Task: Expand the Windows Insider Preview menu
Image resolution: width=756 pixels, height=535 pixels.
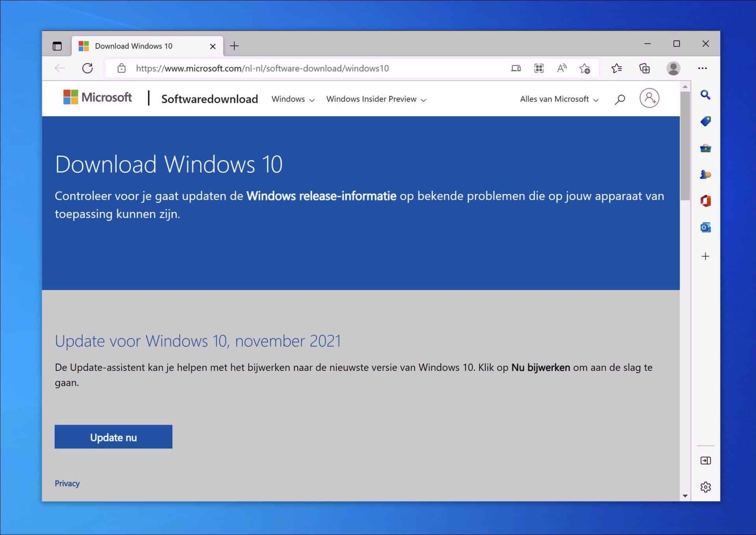Action: tap(376, 99)
